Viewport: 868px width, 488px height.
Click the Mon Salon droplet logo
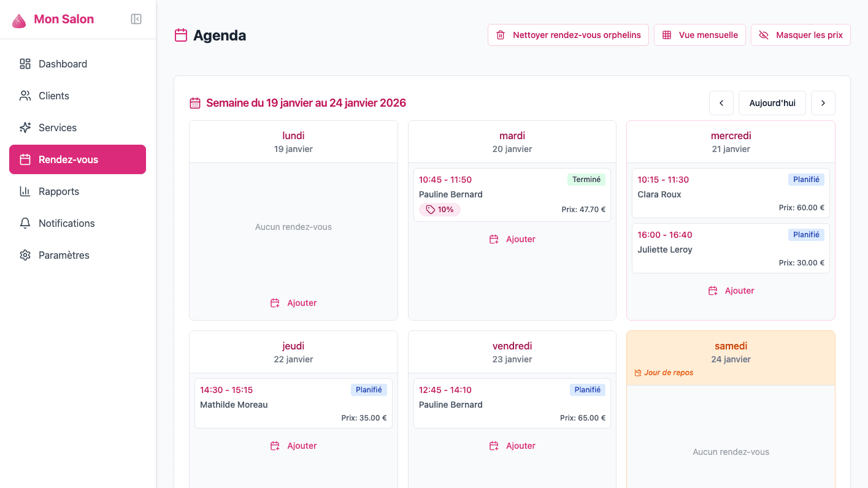[18, 19]
